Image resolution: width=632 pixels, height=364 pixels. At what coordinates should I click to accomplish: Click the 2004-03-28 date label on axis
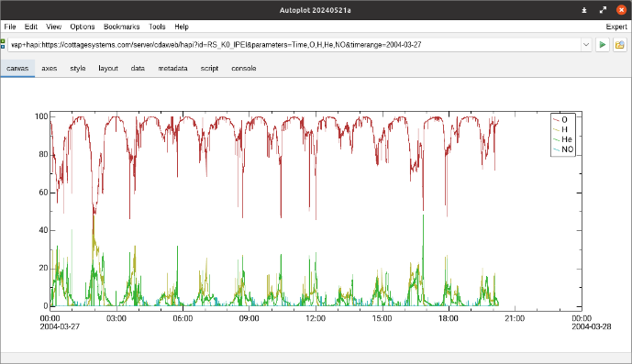[x=592, y=326]
